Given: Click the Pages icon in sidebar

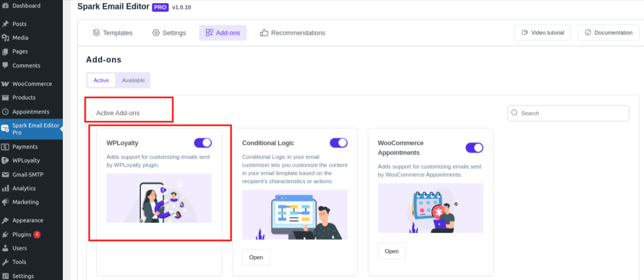Looking at the screenshot, I should pyautogui.click(x=5, y=52).
